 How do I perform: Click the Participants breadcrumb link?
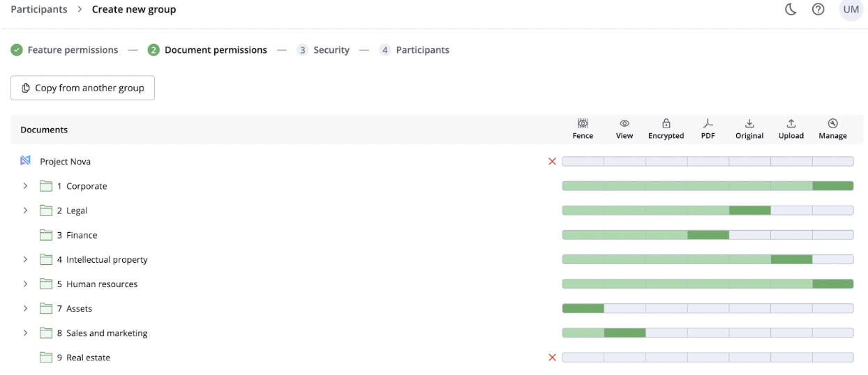pos(39,10)
